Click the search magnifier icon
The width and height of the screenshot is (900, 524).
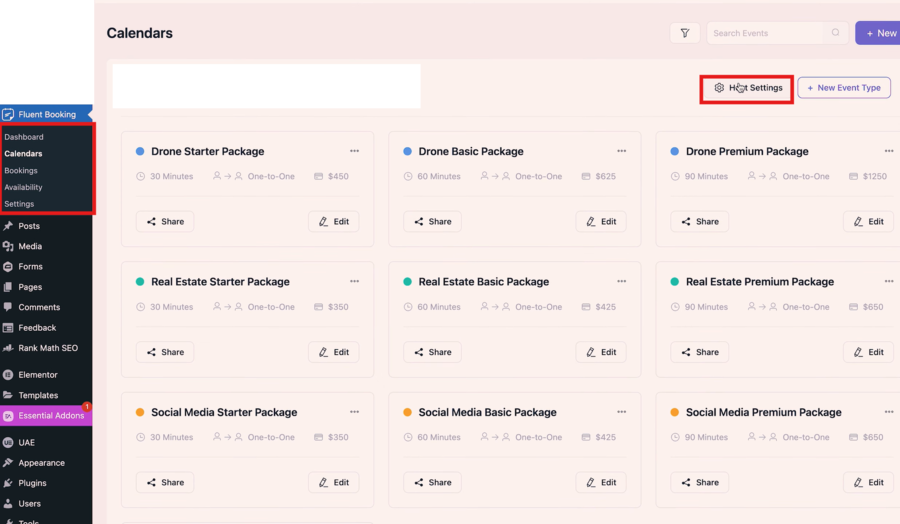835,33
